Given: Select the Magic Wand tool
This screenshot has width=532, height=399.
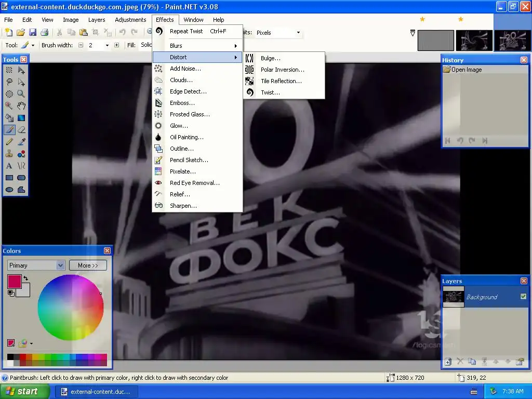Looking at the screenshot, I should tap(9, 106).
